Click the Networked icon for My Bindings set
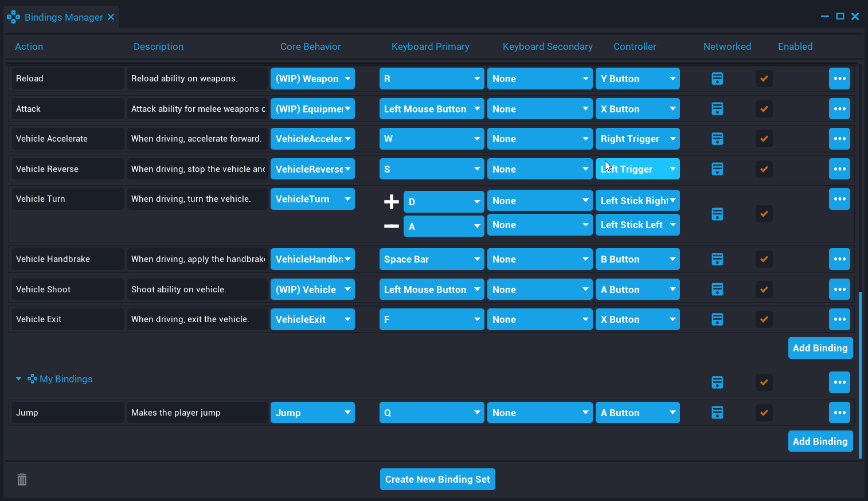This screenshot has width=868, height=501. point(717,382)
